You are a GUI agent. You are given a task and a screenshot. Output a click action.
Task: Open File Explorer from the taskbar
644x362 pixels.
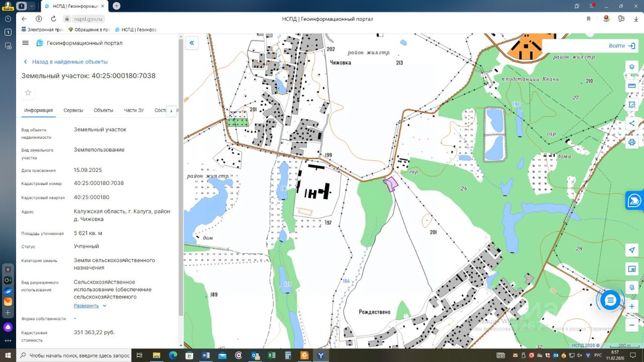(156, 355)
